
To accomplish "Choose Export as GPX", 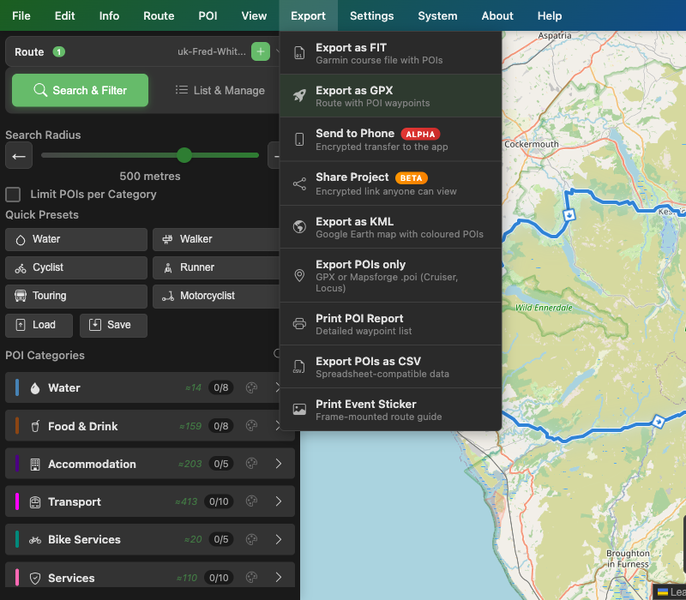I will click(x=390, y=96).
